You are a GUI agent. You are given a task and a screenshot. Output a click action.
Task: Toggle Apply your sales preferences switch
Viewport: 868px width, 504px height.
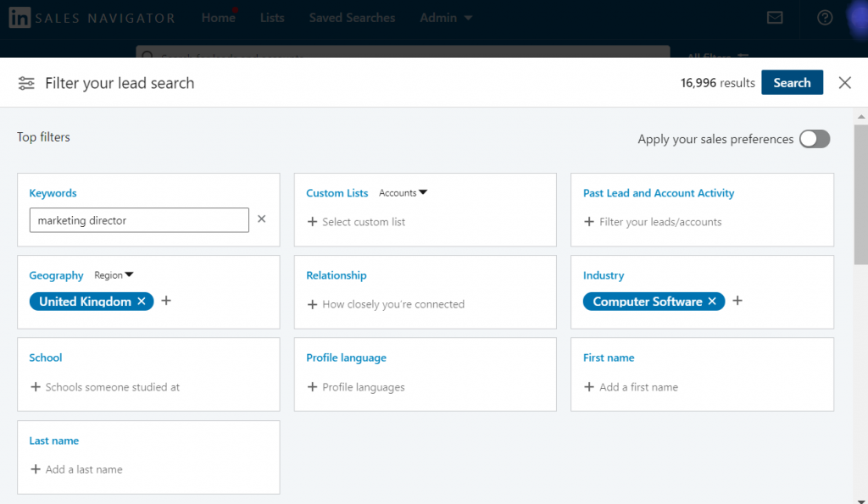click(x=815, y=139)
